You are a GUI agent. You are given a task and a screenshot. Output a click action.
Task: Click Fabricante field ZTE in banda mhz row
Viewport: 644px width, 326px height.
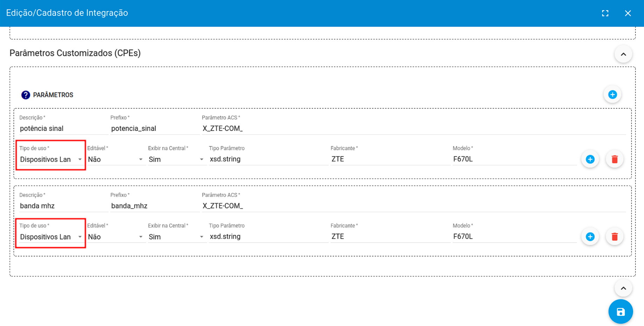(390, 236)
